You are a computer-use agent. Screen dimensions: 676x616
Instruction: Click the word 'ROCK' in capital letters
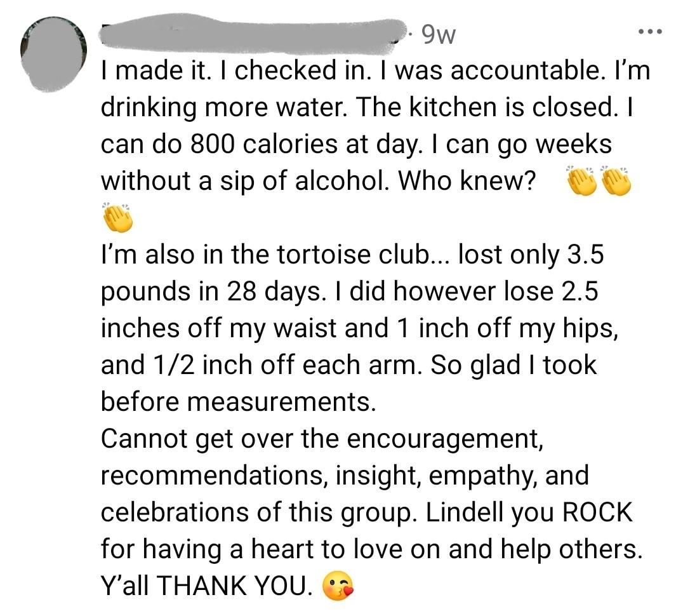[597, 512]
